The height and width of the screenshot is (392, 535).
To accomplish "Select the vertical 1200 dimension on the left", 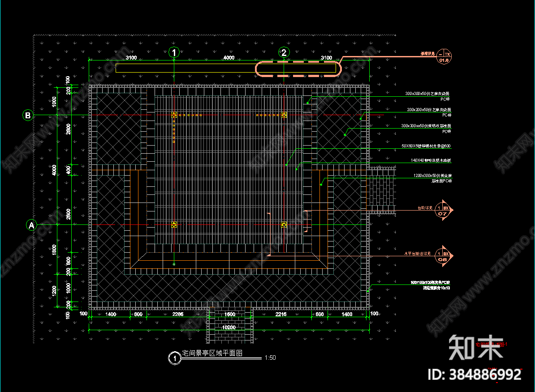I will pyautogui.click(x=54, y=291).
